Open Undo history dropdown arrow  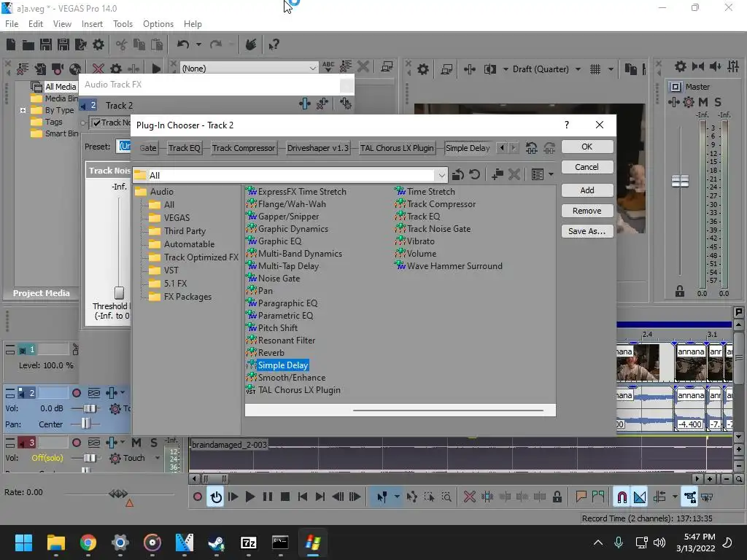[x=198, y=44]
